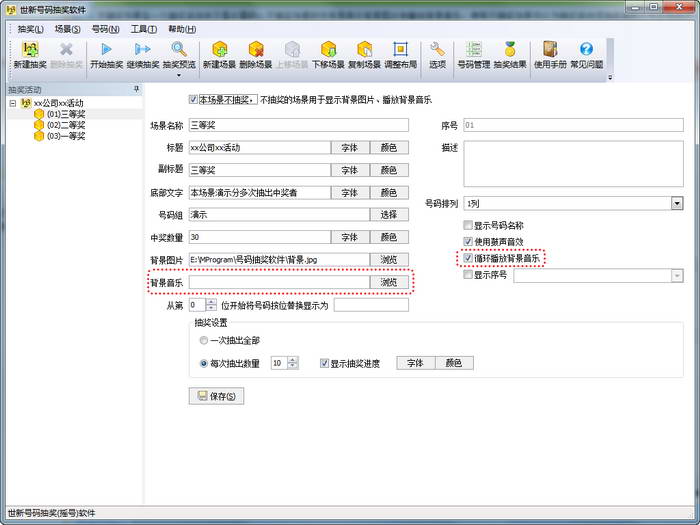700x525 pixels.
Task: Collapse the xx公司xx活动 tree node
Action: [x=12, y=103]
